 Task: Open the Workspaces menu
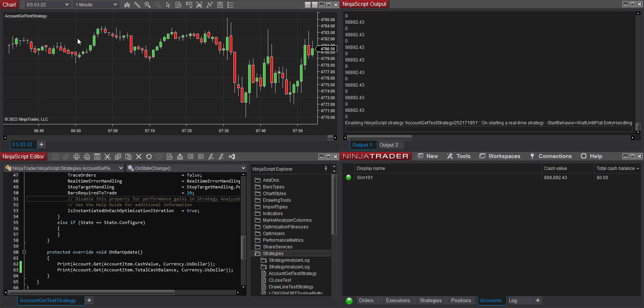point(500,156)
